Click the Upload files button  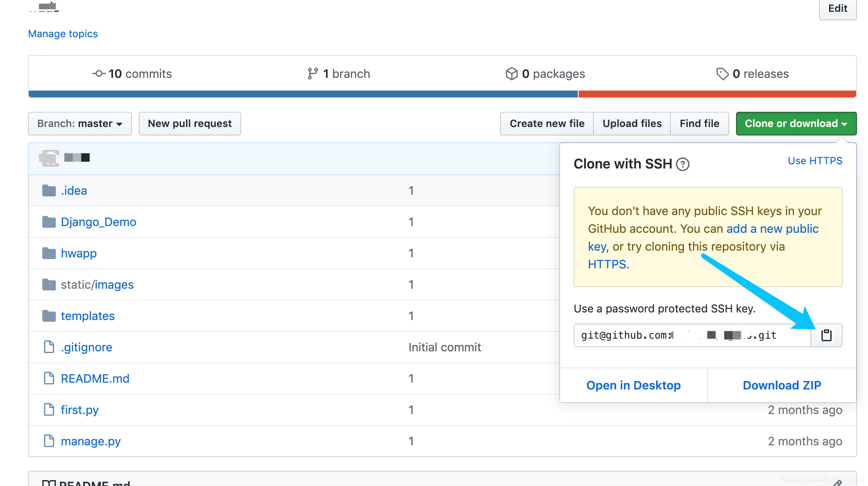(632, 124)
